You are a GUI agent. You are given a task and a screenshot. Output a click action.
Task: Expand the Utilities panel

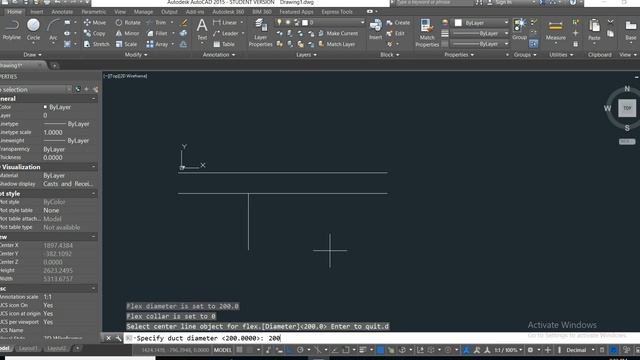[x=561, y=55]
